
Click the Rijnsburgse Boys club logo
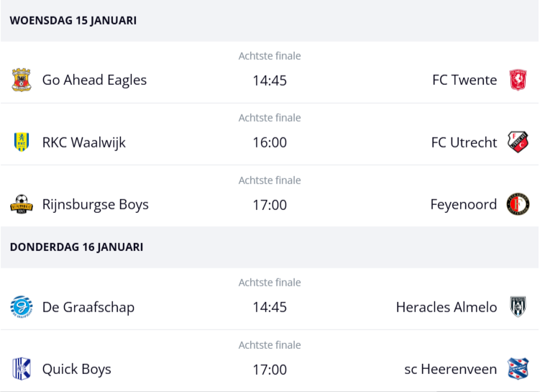(x=22, y=204)
